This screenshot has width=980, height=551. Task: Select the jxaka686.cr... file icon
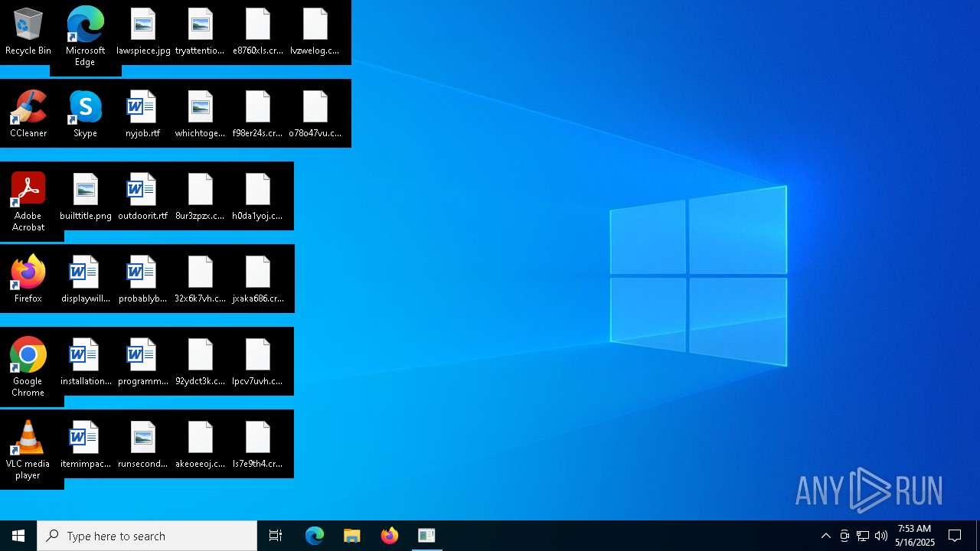point(258,280)
